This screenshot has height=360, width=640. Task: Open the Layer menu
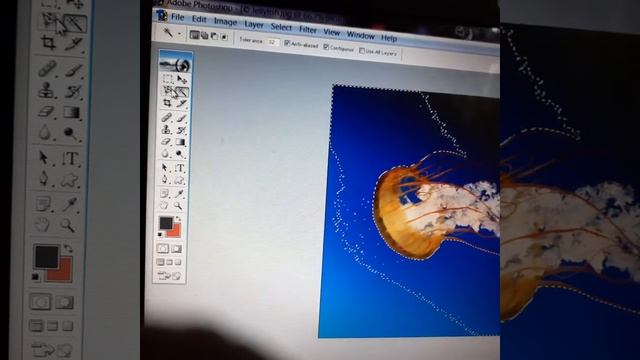click(x=254, y=24)
